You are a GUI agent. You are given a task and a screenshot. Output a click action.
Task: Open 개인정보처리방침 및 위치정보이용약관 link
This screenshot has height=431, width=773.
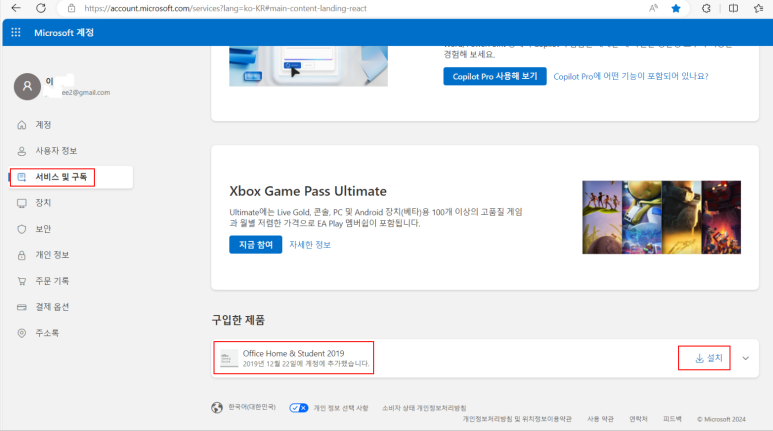click(x=517, y=419)
